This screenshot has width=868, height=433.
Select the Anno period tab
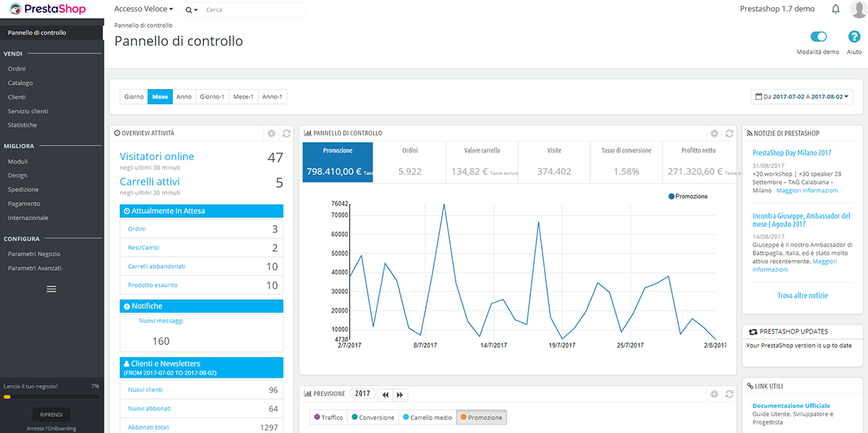tap(184, 96)
